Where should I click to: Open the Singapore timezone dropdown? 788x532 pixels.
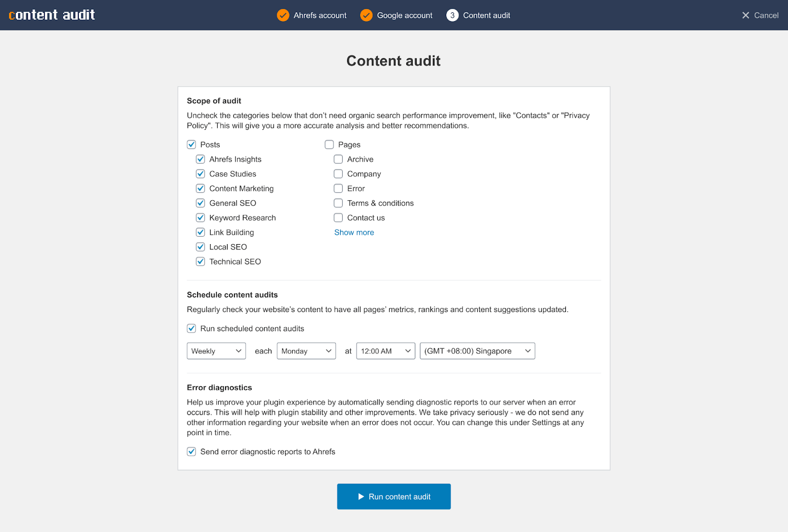477,351
